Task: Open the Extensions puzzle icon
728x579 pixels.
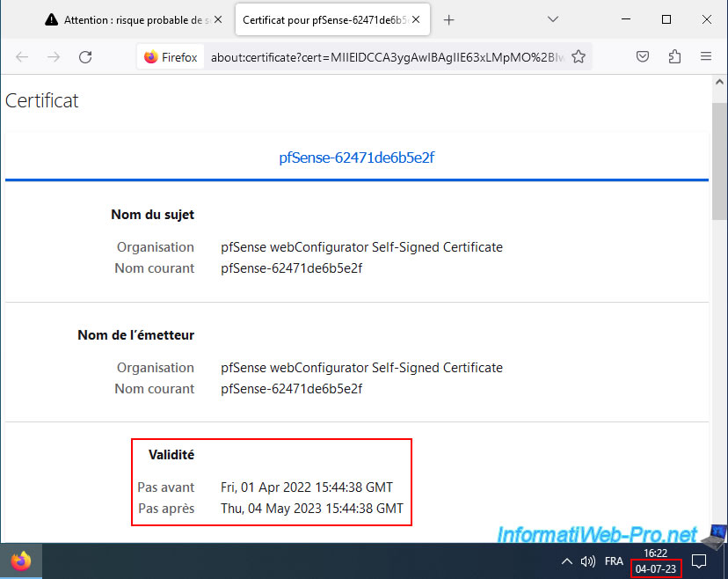Action: [x=674, y=56]
